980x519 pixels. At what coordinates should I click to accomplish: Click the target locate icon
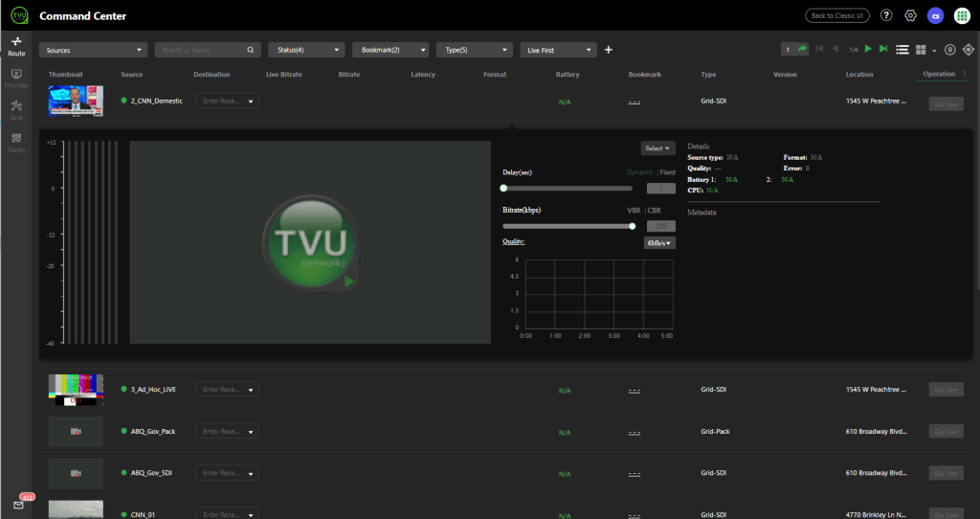point(969,50)
